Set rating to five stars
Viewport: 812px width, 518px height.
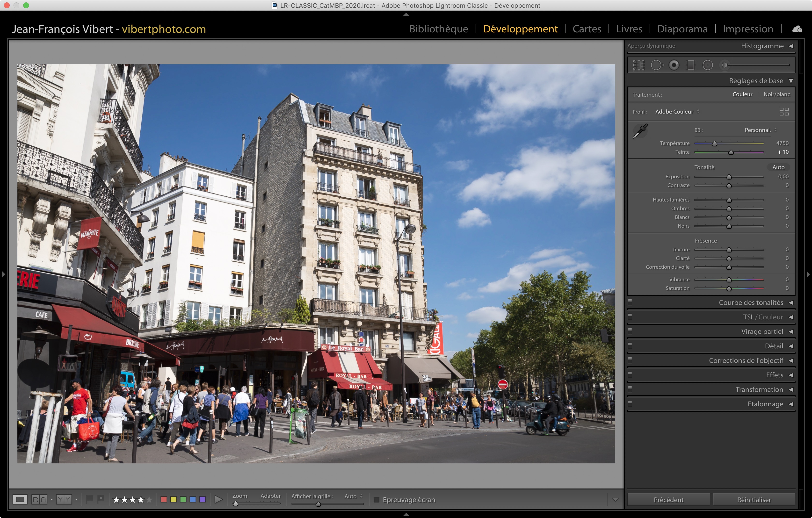[149, 499]
